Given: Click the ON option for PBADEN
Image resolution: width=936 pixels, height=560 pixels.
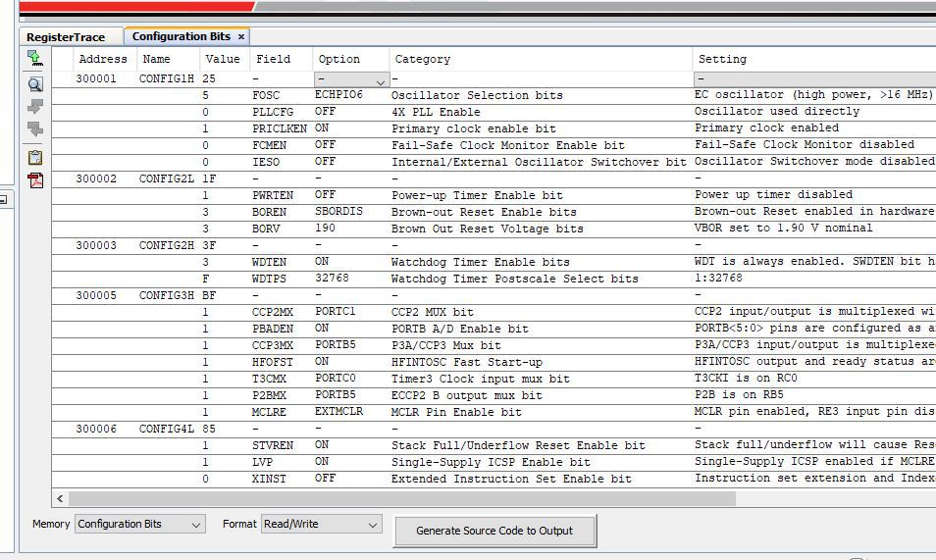Looking at the screenshot, I should pyautogui.click(x=322, y=329).
